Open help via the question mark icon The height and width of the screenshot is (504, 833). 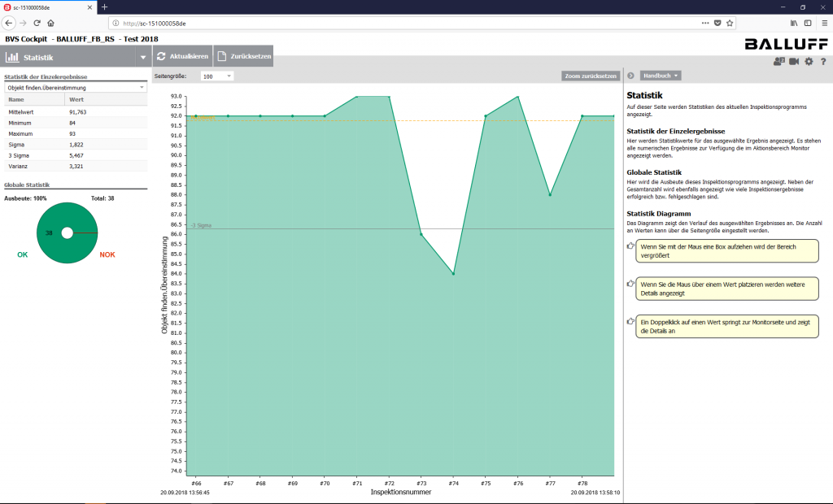pyautogui.click(x=824, y=61)
